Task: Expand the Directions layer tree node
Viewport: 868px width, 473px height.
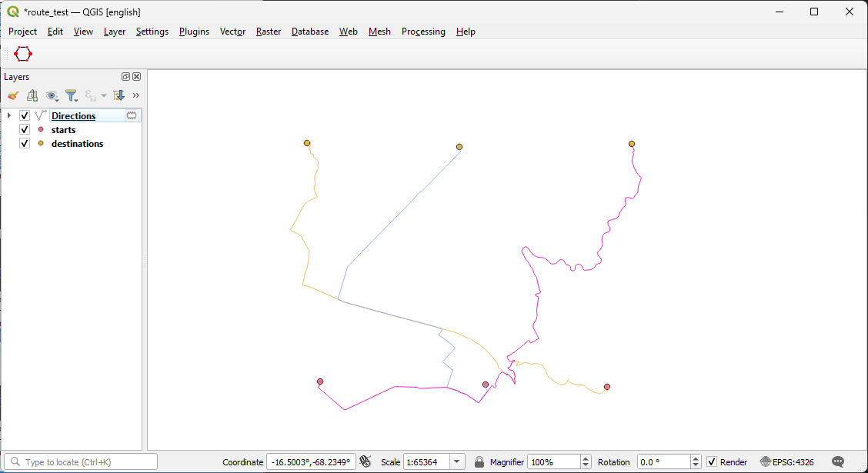Action: (x=9, y=115)
